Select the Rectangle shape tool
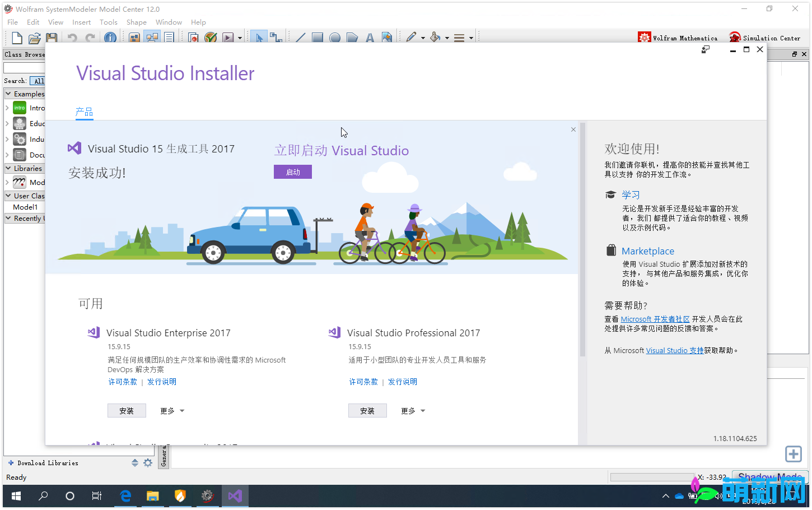 [x=318, y=38]
